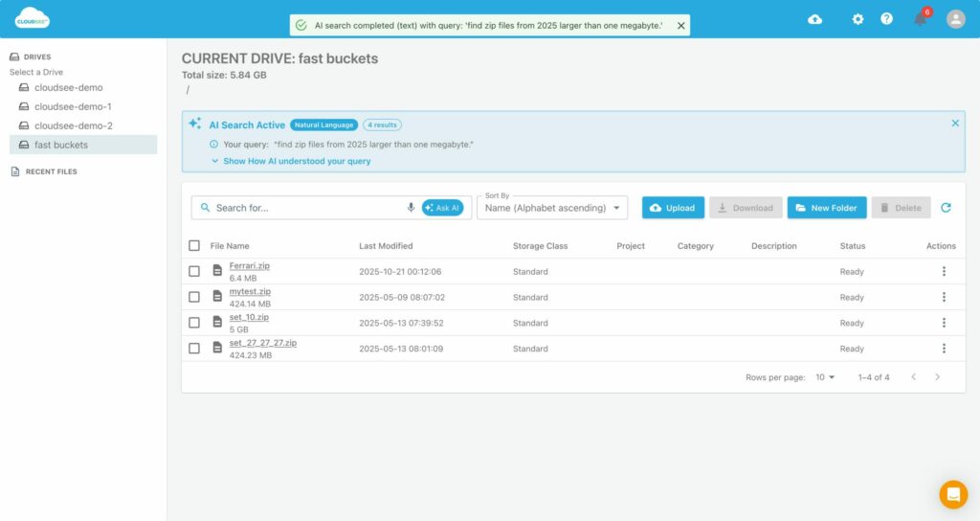Click the refresh file list icon
The image size is (980, 521).
click(946, 208)
